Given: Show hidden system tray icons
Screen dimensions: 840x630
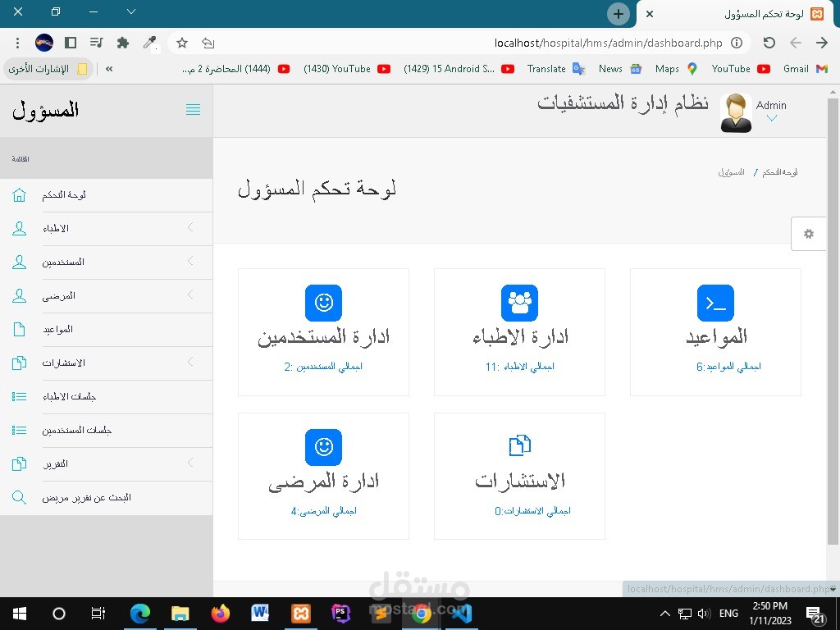Looking at the screenshot, I should click(664, 614).
